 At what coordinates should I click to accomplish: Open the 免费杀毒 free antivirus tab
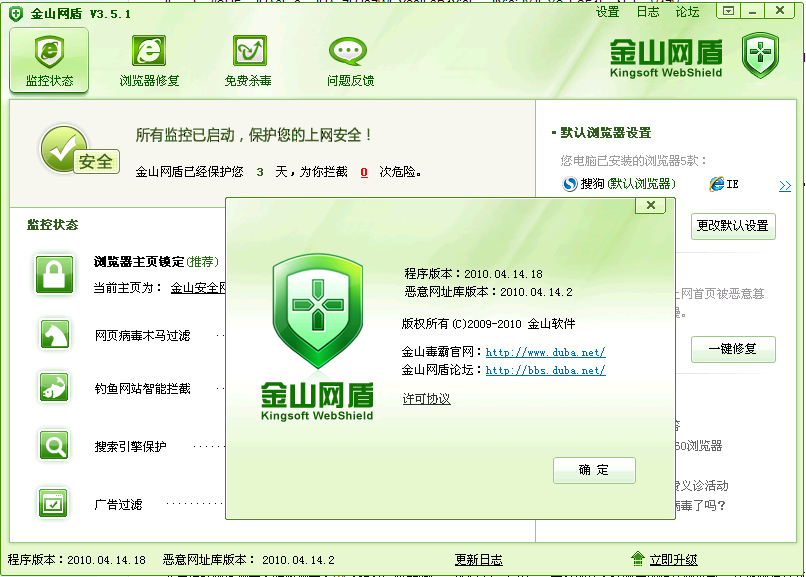point(248,61)
